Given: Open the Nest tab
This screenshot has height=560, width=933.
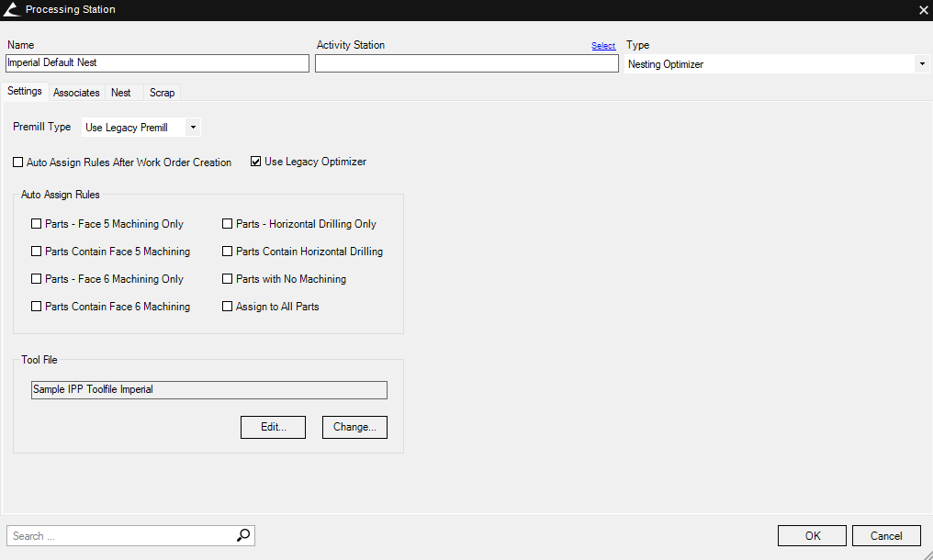Looking at the screenshot, I should [121, 93].
